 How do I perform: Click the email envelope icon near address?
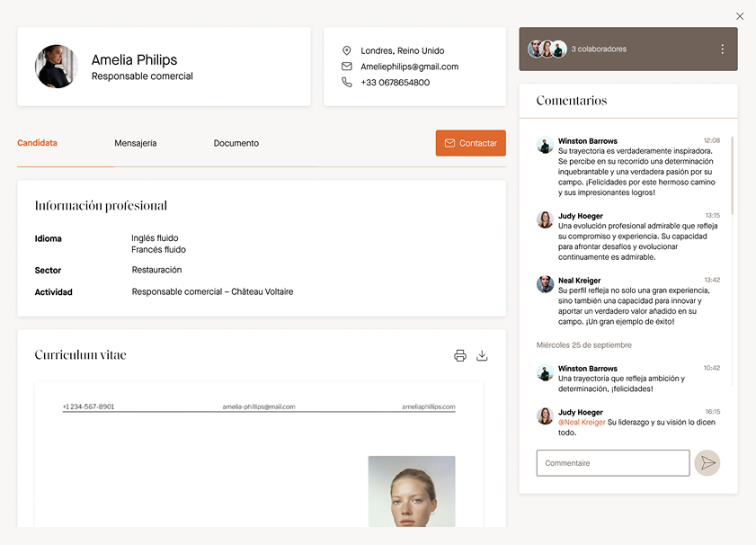[347, 67]
